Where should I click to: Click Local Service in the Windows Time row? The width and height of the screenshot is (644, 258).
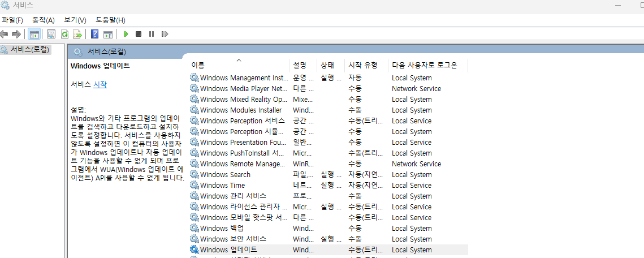[x=412, y=185]
